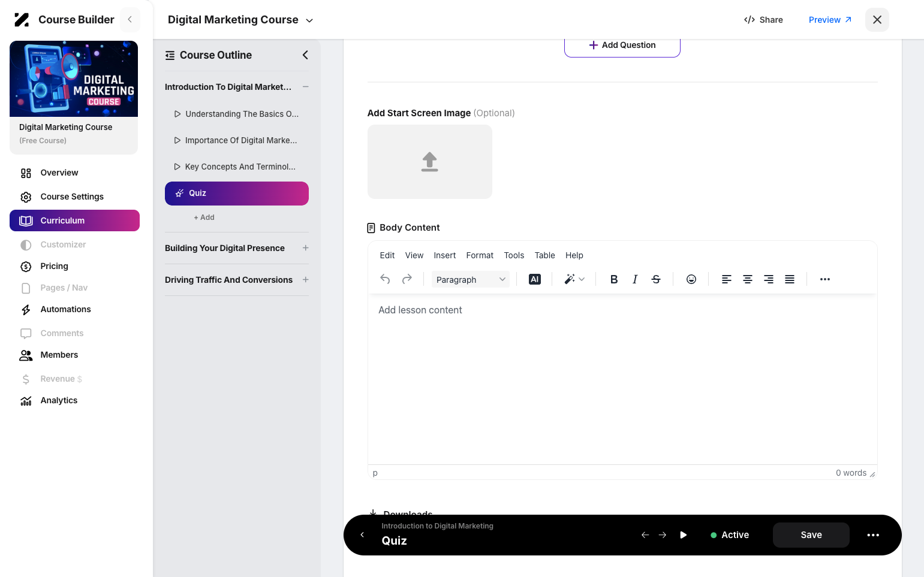
Task: Click the Share button
Action: click(x=763, y=20)
